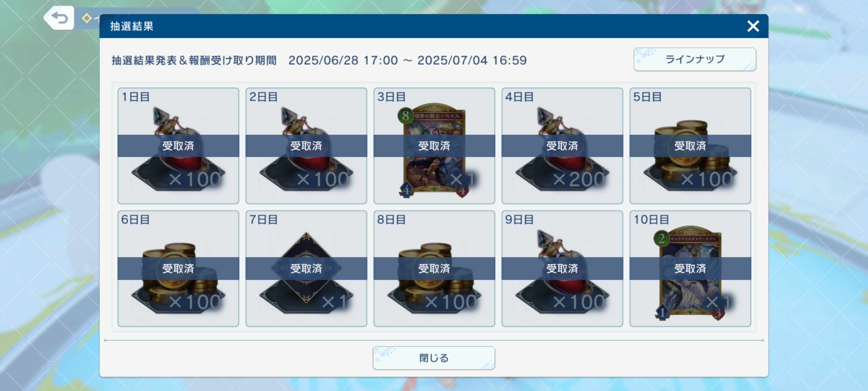Click the 閉じる button
868x391 pixels.
pyautogui.click(x=434, y=358)
